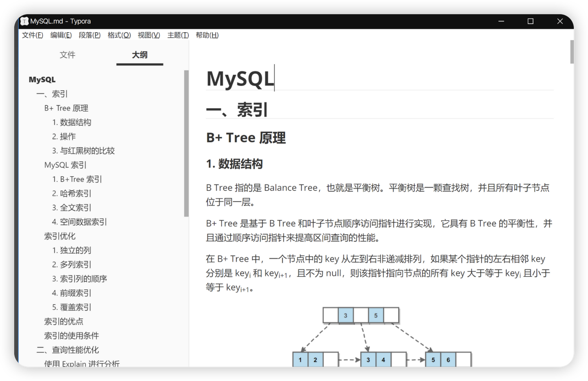
Task: Place cursor in the MySQL document title
Action: 240,78
